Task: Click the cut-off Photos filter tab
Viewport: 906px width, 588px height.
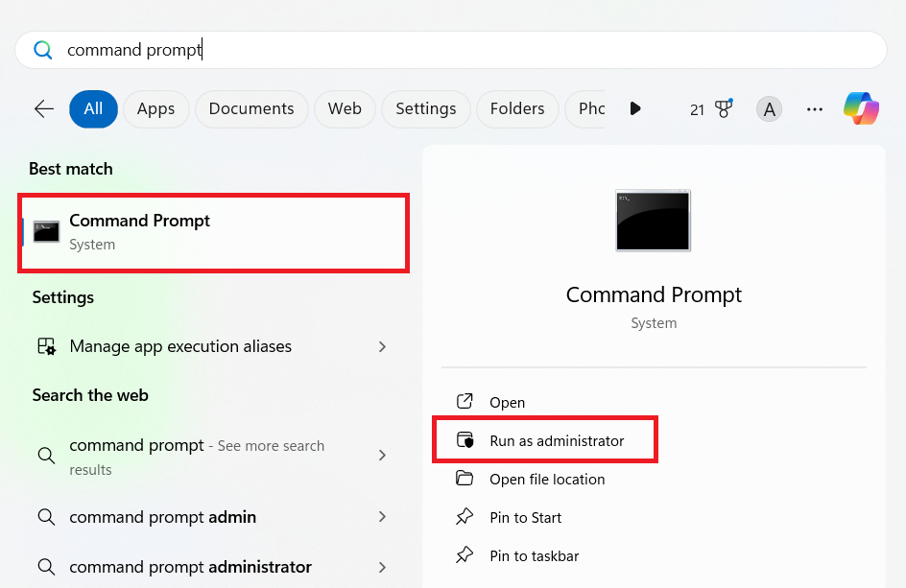Action: [x=584, y=108]
